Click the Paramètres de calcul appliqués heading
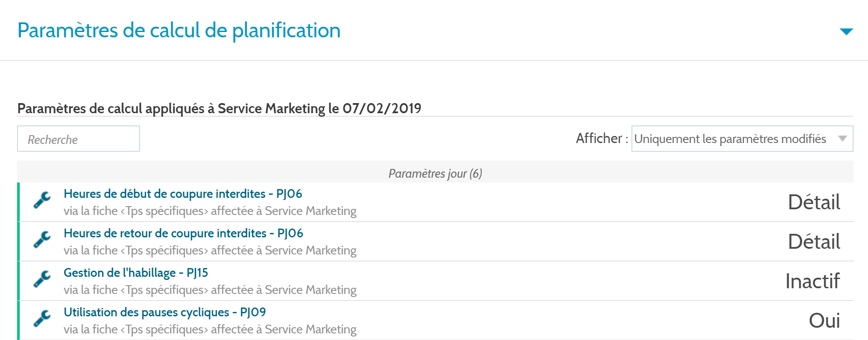Viewport: 868px width, 340px height. point(219,108)
